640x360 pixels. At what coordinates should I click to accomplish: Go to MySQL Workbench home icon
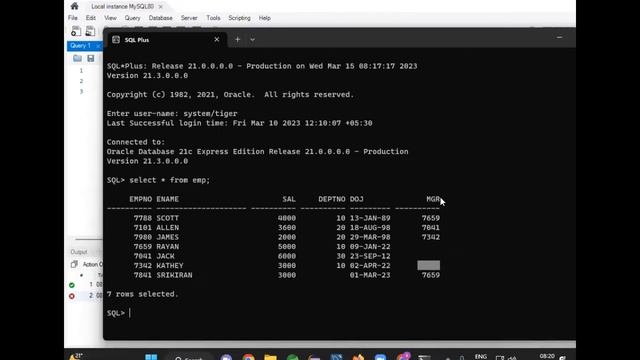pyautogui.click(x=74, y=6)
